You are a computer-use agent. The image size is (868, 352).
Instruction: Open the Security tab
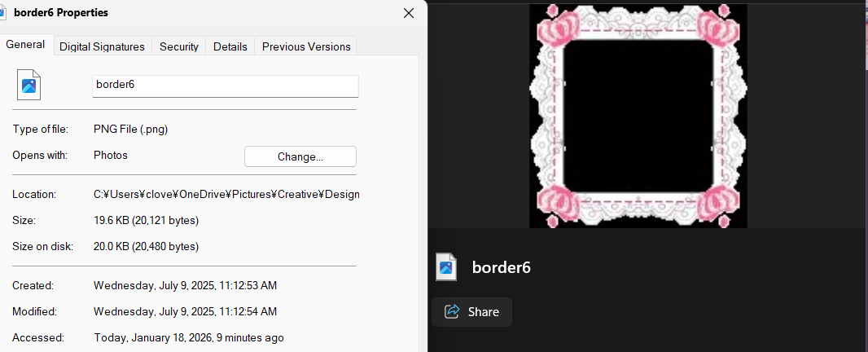click(179, 46)
